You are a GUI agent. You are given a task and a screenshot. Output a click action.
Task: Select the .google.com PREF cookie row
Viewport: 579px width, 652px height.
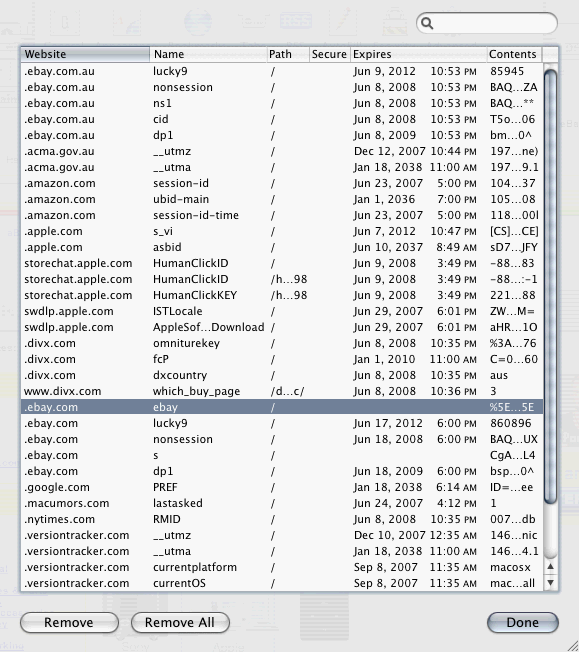(282, 487)
